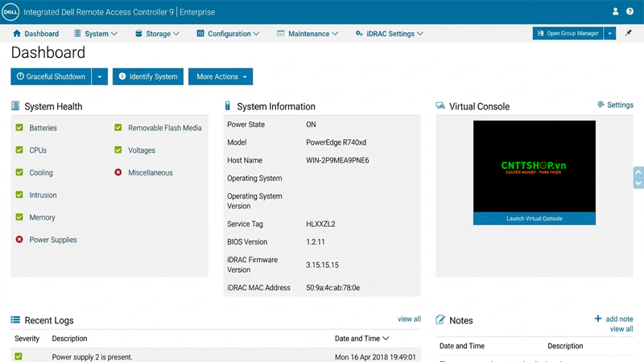Click the Graceful Shutdown button

coord(51,76)
